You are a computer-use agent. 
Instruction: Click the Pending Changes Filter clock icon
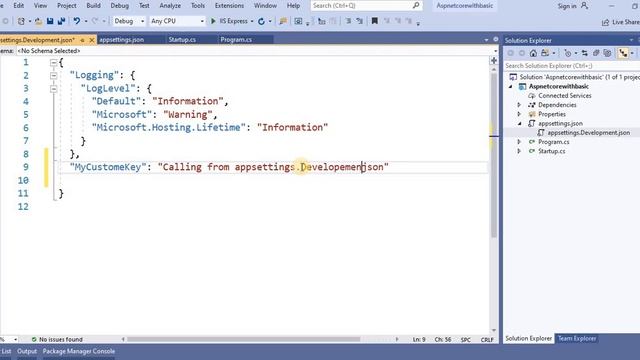[x=568, y=53]
